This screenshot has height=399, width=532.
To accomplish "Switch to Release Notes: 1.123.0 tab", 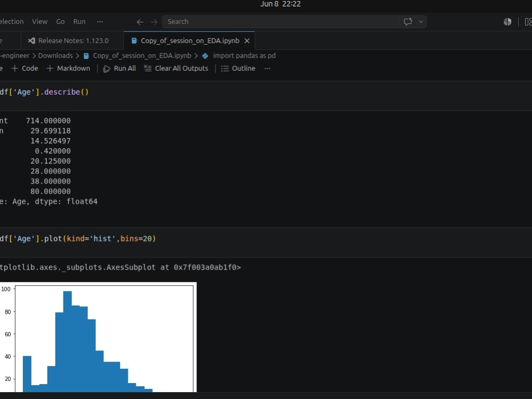I will point(72,41).
